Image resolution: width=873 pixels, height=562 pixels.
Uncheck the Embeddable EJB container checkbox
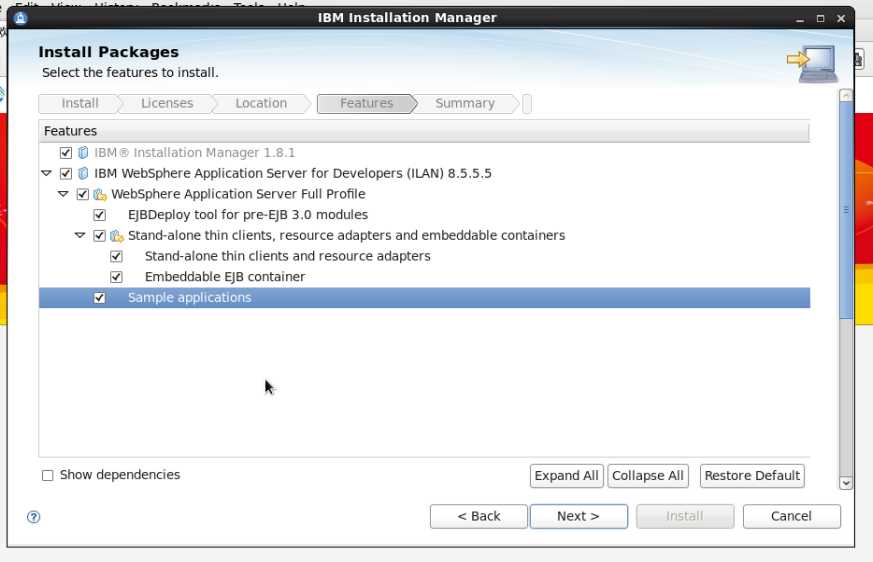[x=116, y=277]
